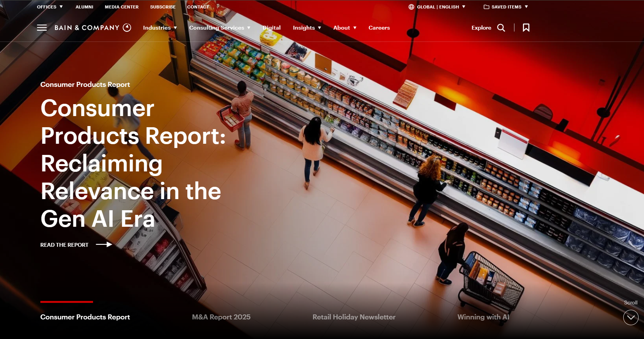Expand the Industries menu
Image resolution: width=644 pixels, height=339 pixels.
tap(160, 28)
